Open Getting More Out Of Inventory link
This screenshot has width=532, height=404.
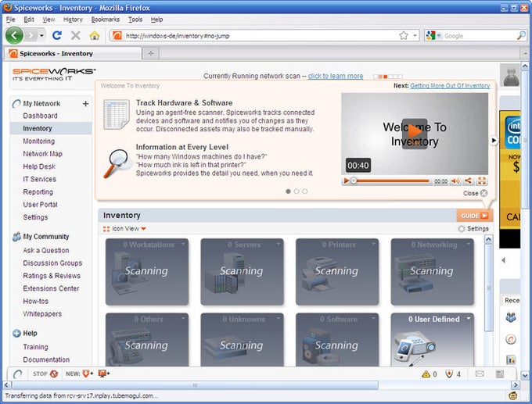click(x=450, y=86)
